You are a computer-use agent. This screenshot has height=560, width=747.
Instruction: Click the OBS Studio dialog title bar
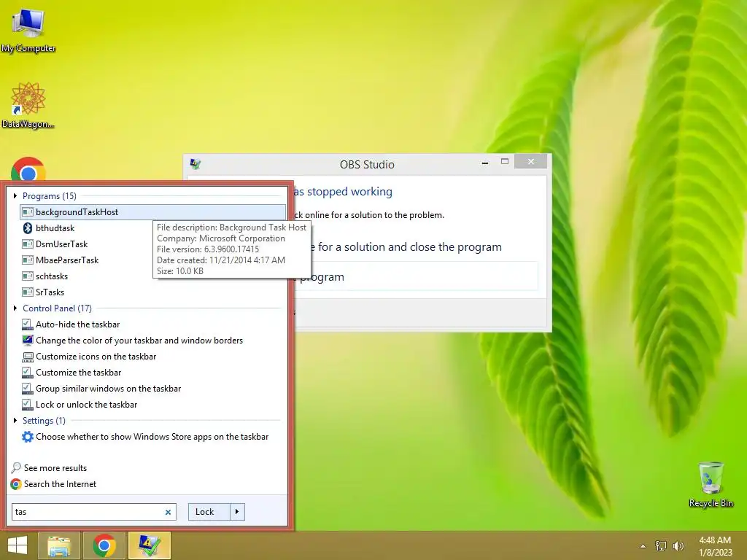(367, 164)
